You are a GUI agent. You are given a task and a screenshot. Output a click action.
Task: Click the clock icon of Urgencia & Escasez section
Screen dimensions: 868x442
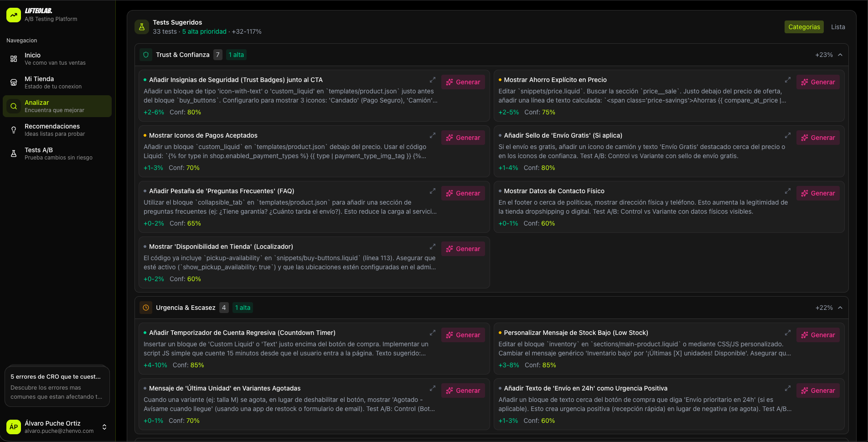click(x=146, y=308)
